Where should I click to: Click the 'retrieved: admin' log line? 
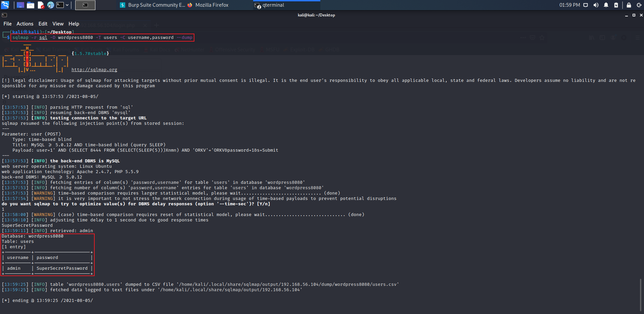pos(47,231)
